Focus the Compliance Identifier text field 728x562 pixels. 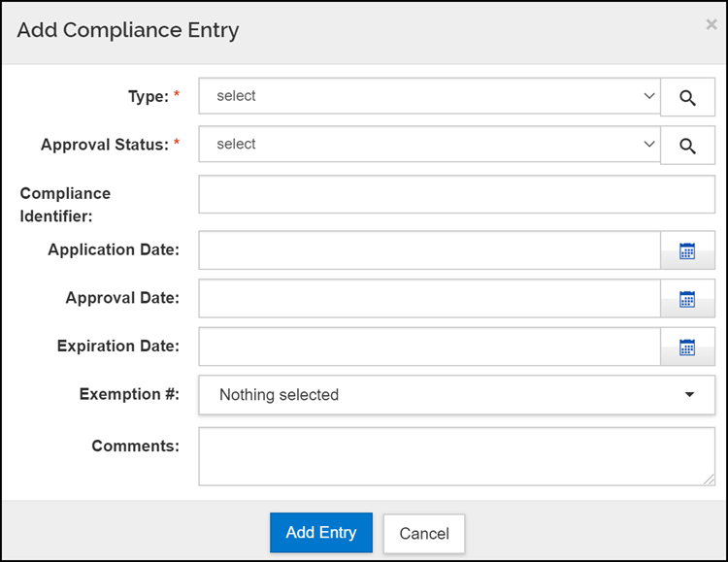[x=457, y=194]
